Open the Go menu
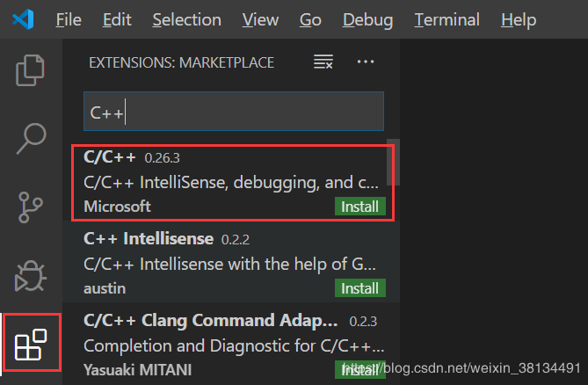This screenshot has width=588, height=385. pos(310,19)
